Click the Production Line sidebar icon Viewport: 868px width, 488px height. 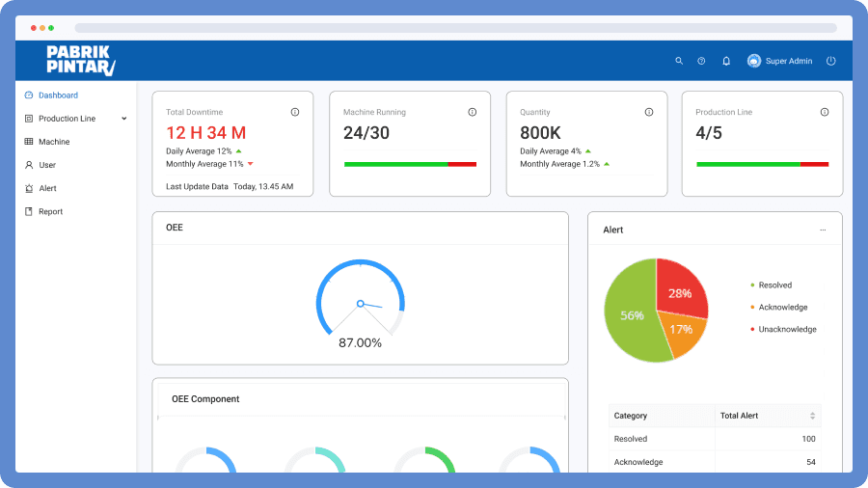(x=29, y=119)
